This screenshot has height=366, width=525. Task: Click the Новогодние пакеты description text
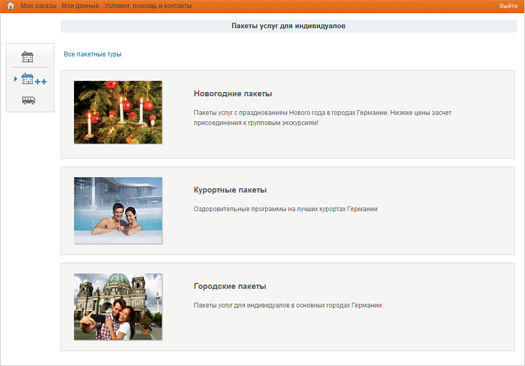322,118
